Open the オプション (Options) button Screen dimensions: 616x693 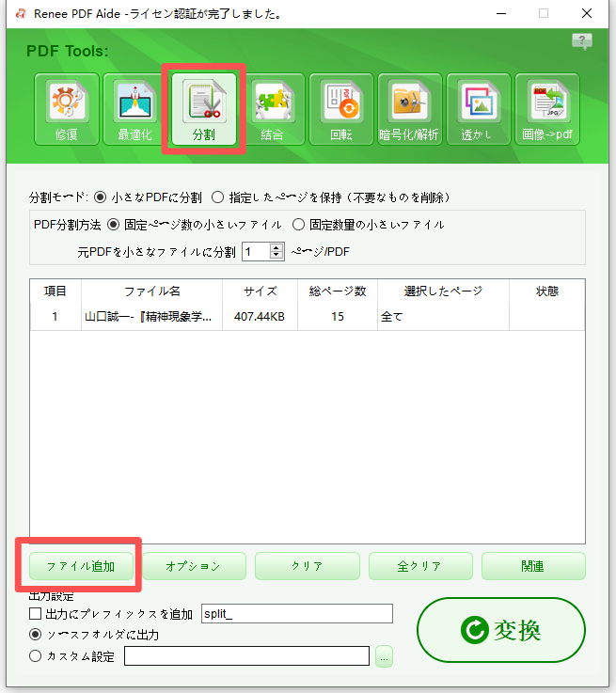194,566
